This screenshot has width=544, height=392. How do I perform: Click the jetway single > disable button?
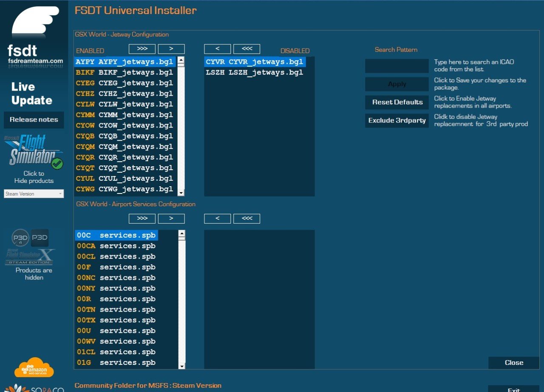pyautogui.click(x=171, y=49)
